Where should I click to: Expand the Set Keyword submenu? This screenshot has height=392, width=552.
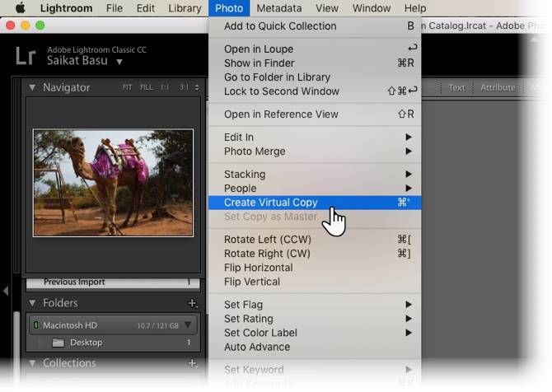click(315, 370)
